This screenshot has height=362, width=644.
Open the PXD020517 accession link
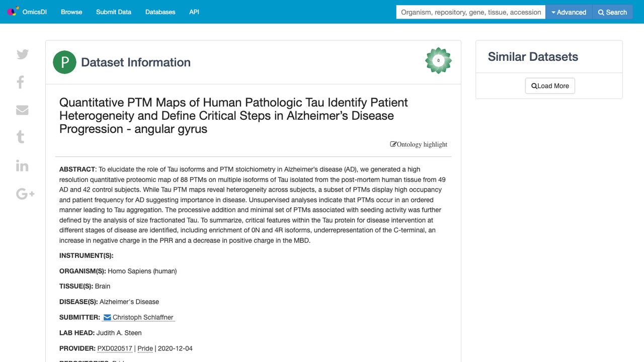click(115, 348)
